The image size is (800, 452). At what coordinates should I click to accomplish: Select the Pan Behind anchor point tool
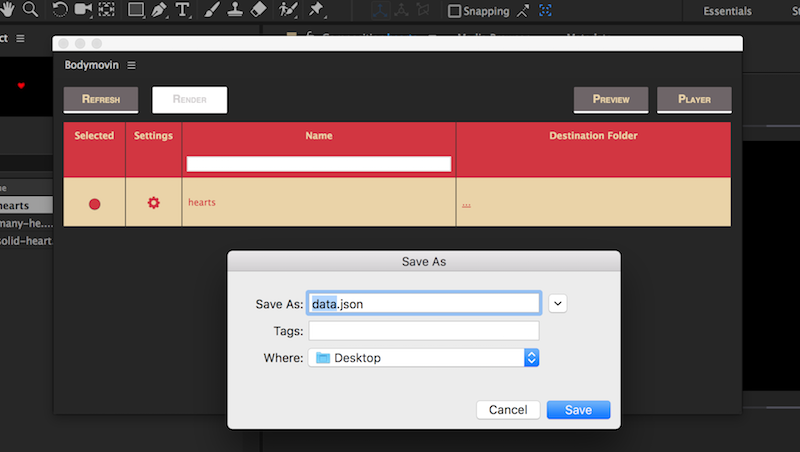click(x=107, y=9)
